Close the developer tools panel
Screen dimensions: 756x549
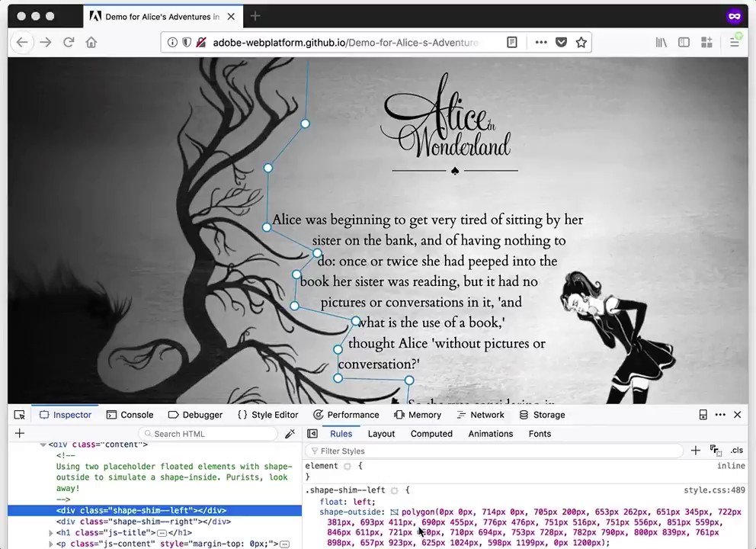point(737,415)
